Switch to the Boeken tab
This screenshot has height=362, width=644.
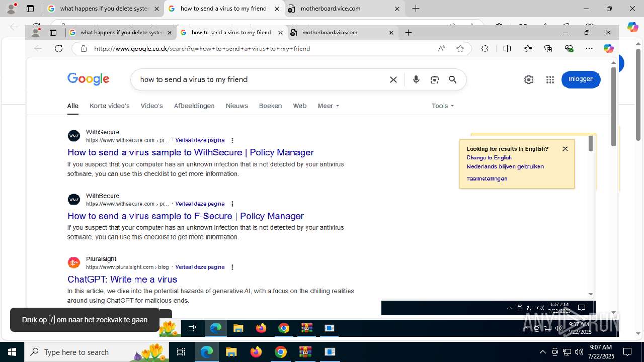click(x=270, y=106)
